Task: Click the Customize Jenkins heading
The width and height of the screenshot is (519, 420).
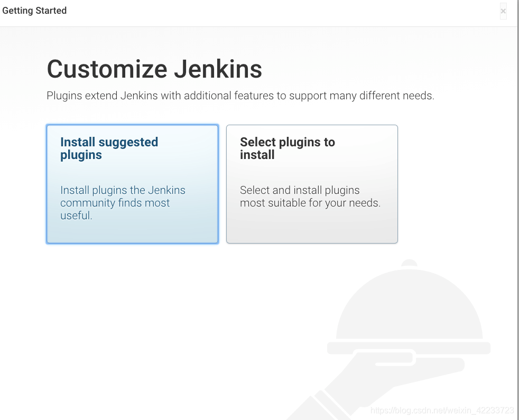Action: tap(154, 69)
